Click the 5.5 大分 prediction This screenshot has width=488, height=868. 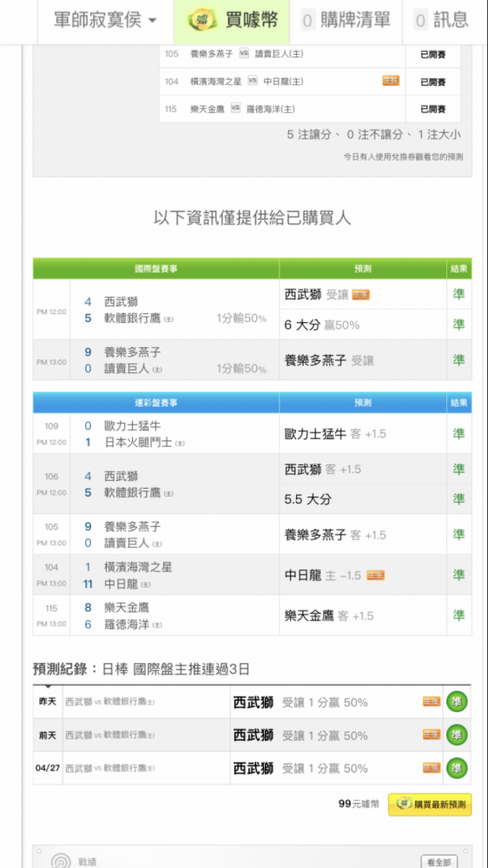pyautogui.click(x=307, y=499)
